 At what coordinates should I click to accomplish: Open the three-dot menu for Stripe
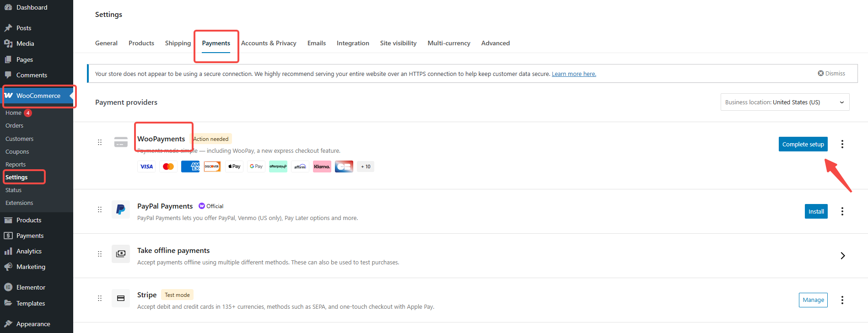click(x=842, y=300)
